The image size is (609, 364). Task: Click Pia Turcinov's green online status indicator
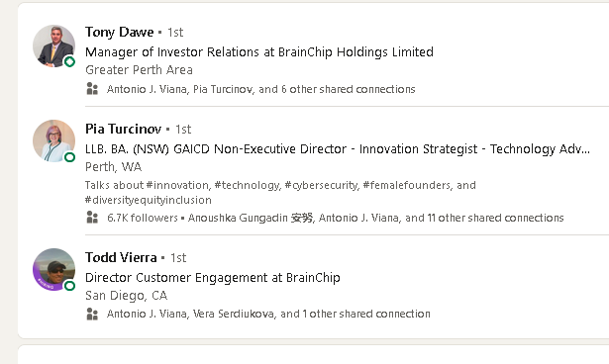(x=69, y=157)
